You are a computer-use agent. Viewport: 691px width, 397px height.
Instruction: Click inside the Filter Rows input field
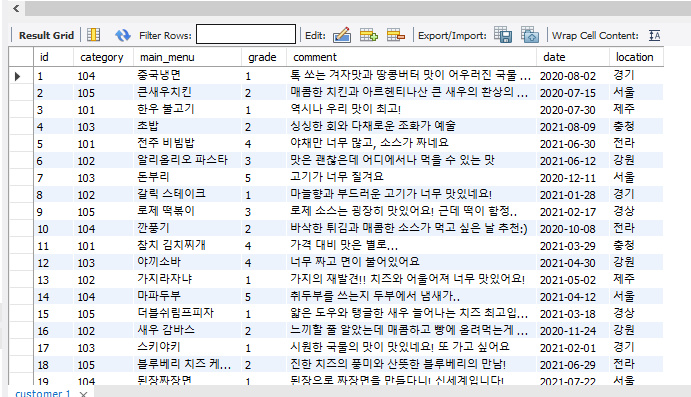(x=246, y=34)
